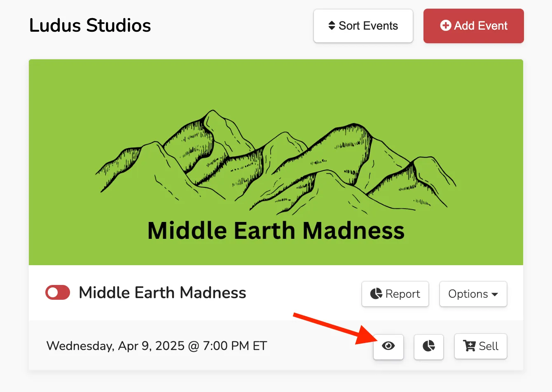Viewport: 552px width, 392px height.
Task: Expand the Options dropdown
Action: tap(473, 294)
